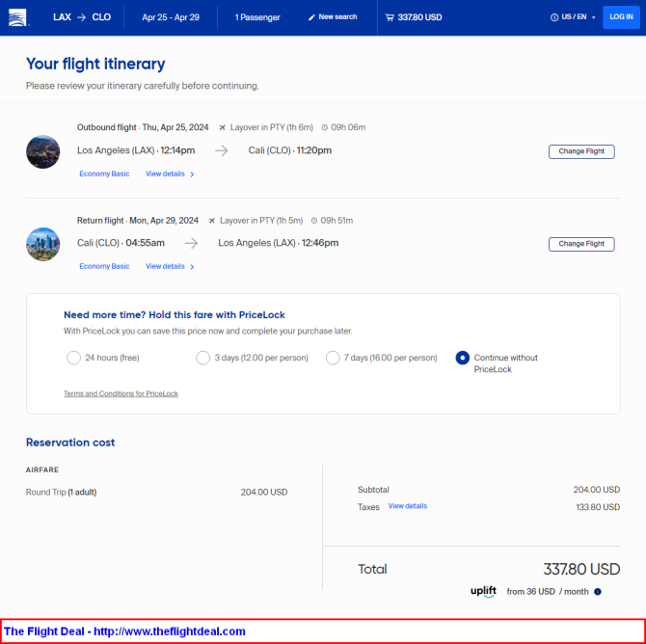The image size is (646, 644).
Task: Select 24 hours (free) PriceLock option
Action: (x=73, y=358)
